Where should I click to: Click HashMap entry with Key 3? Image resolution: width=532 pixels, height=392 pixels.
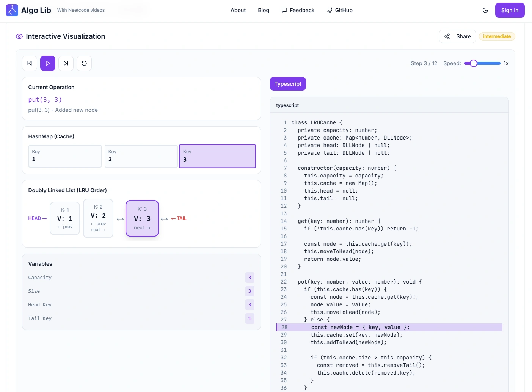pyautogui.click(x=217, y=156)
